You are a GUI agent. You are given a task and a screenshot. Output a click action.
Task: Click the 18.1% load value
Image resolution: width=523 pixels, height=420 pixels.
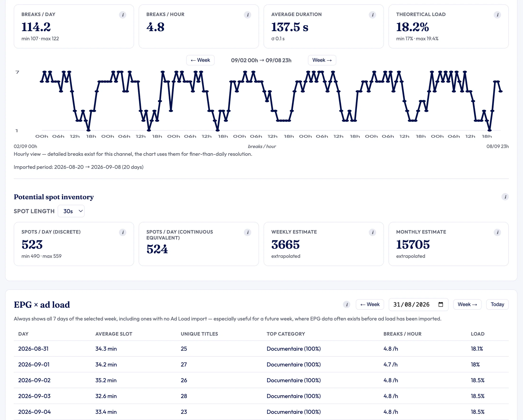[x=477, y=348]
